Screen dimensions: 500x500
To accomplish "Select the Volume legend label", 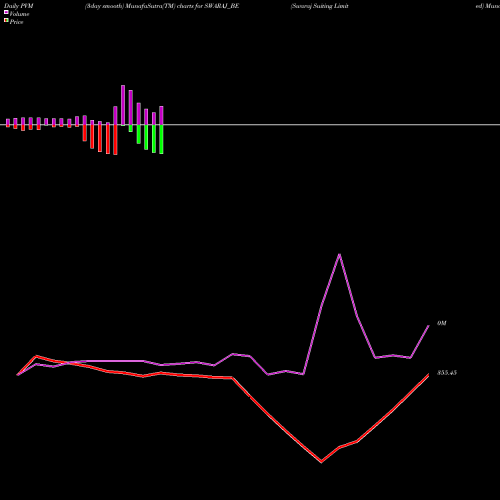I will tap(19, 14).
